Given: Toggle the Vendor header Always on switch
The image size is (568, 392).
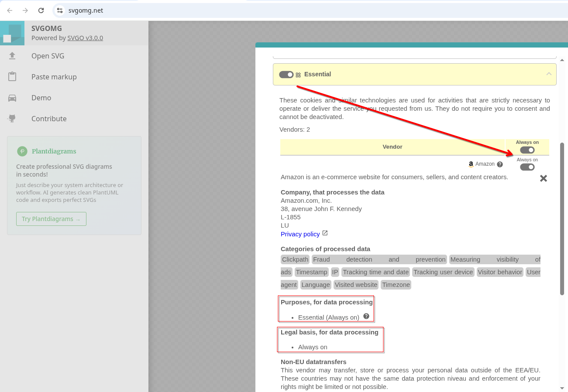Looking at the screenshot, I should (527, 150).
